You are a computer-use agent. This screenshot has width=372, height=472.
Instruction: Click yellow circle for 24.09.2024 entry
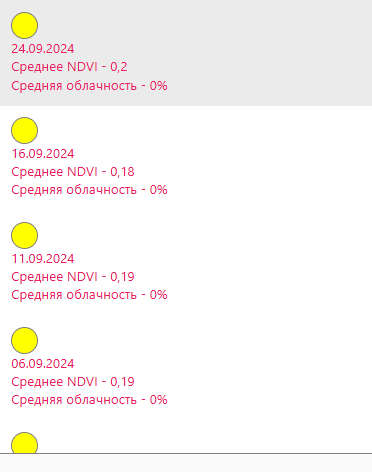(24, 25)
